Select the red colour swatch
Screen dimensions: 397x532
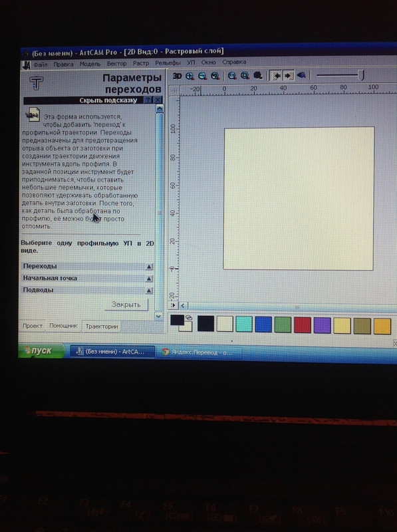coord(303,325)
